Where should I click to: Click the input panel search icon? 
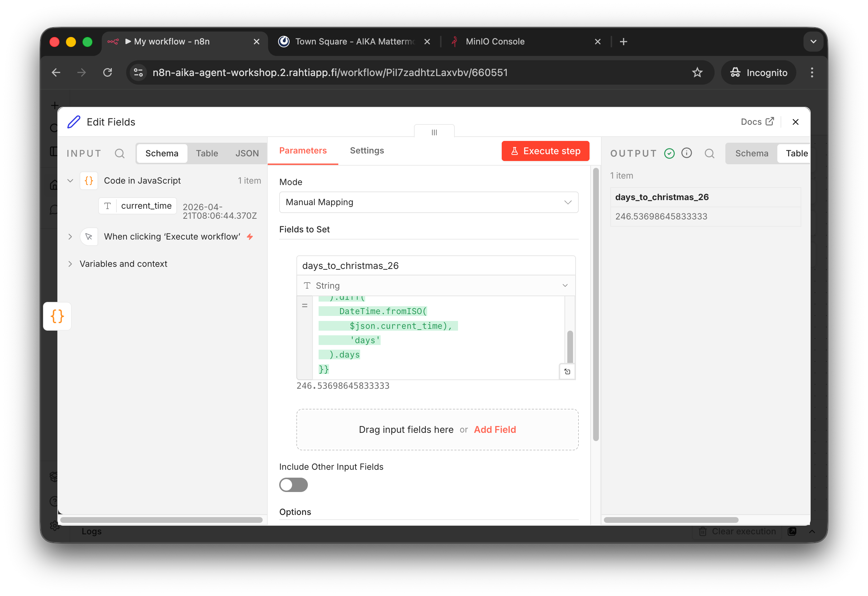[x=119, y=153]
